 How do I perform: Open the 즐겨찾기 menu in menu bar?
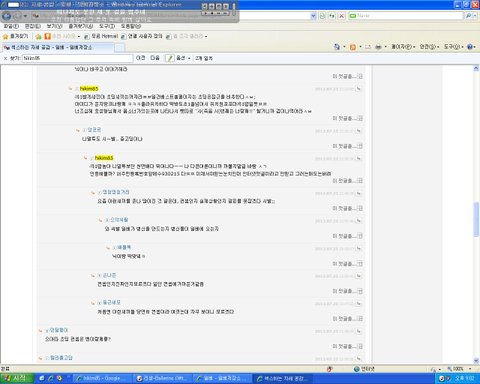(81, 26)
